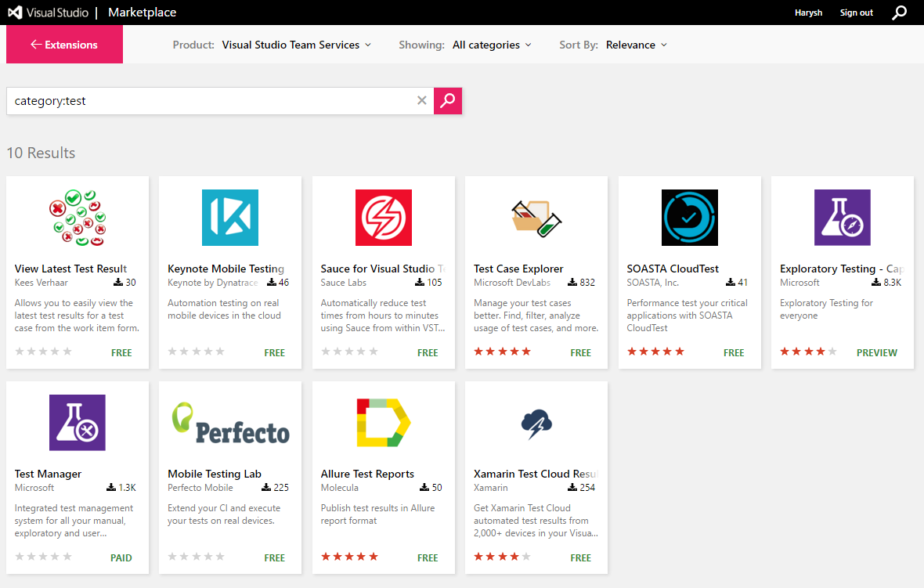
Task: Open Keynote Mobile Testing extension title
Action: click(226, 269)
